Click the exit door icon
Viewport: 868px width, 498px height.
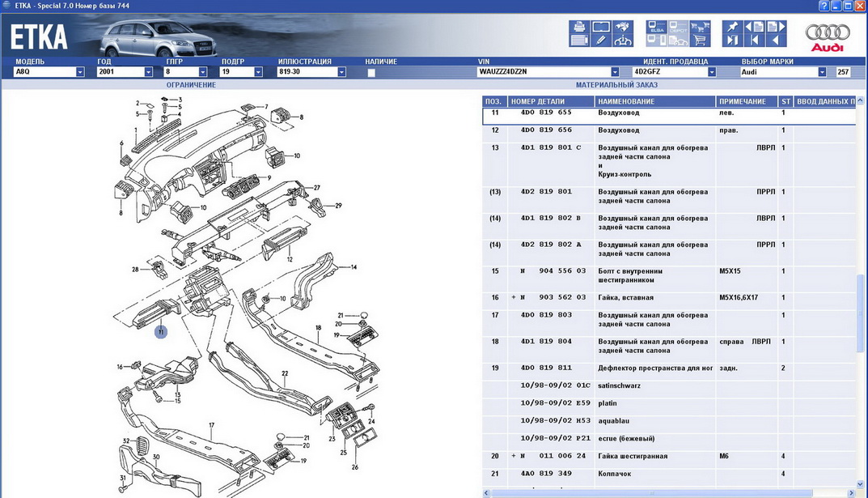[x=732, y=40]
